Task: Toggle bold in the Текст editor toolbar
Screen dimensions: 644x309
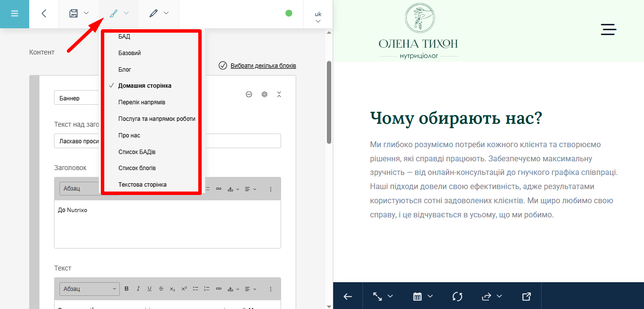Action: click(127, 289)
